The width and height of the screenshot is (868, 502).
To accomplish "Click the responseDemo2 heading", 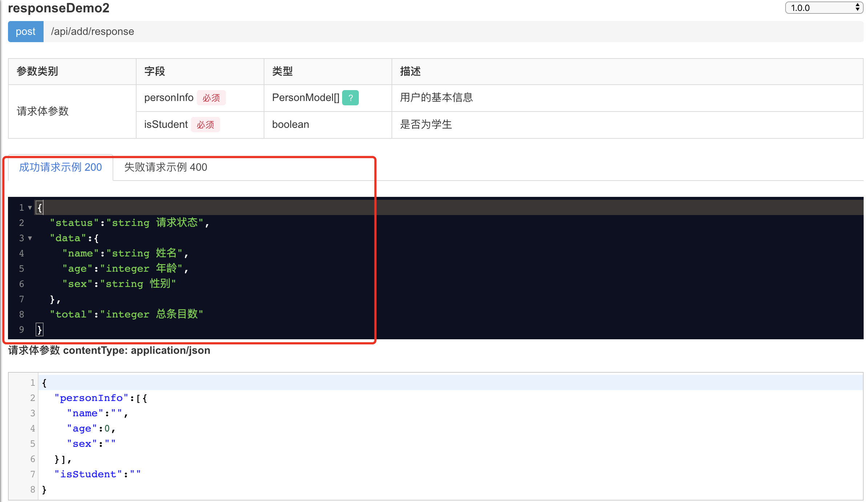I will [58, 8].
